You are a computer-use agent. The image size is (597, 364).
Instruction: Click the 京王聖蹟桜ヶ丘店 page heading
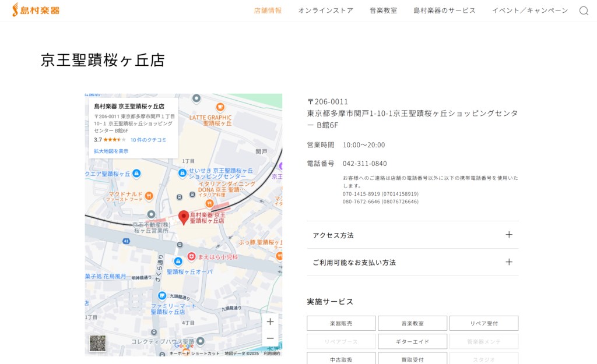(103, 60)
